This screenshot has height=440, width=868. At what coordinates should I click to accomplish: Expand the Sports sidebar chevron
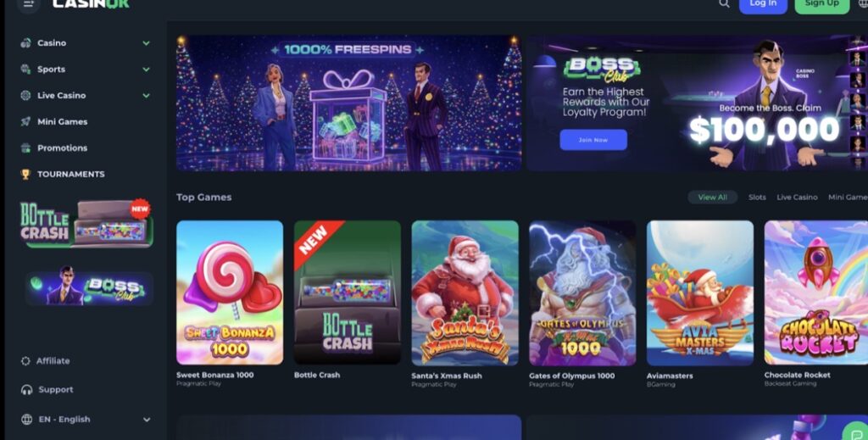click(146, 70)
